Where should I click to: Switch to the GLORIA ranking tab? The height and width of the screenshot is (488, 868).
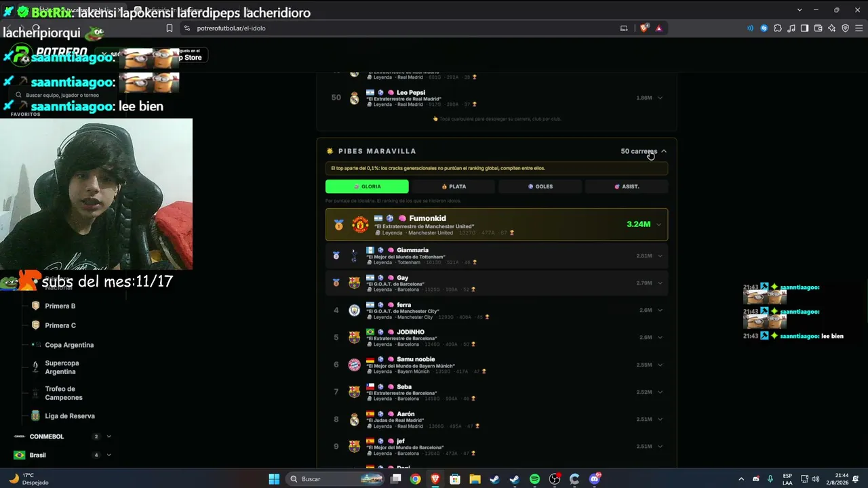[367, 186]
